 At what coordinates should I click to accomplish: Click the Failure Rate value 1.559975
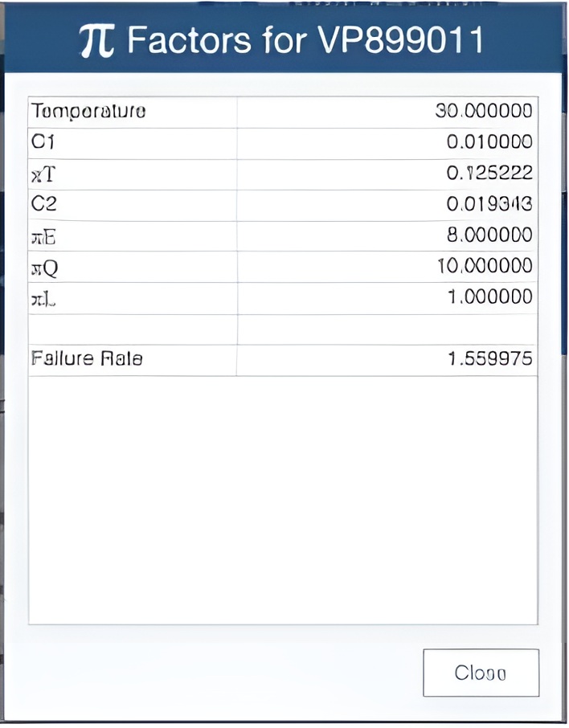pyautogui.click(x=490, y=358)
